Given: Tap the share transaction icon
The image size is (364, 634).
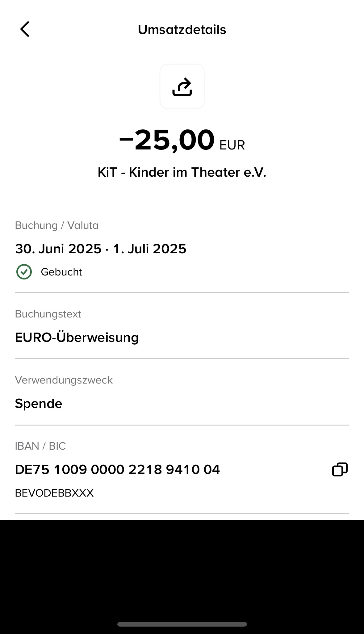Looking at the screenshot, I should coord(182,87).
